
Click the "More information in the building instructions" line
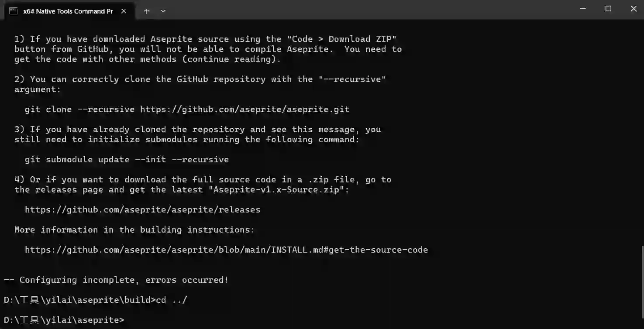click(x=134, y=230)
